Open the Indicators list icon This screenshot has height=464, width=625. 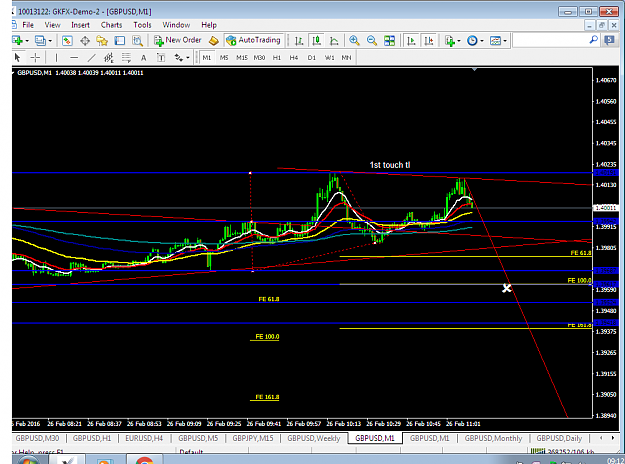tap(450, 40)
